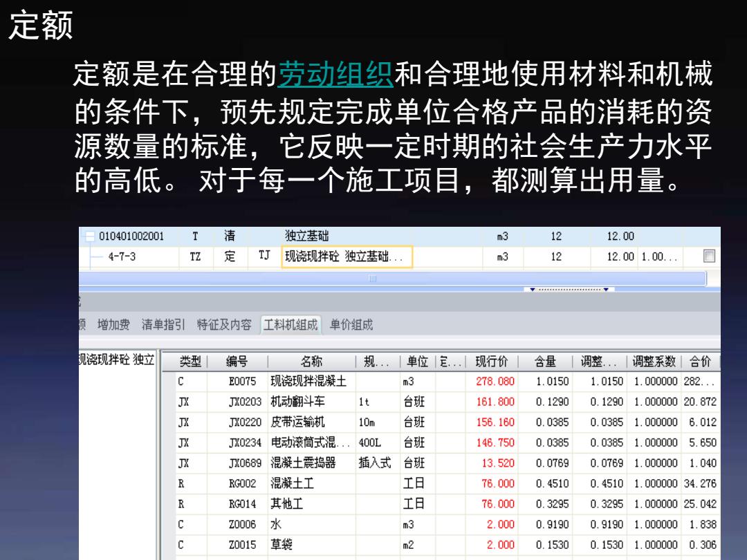Screen dimensions: 747x560
Task: Select the 现浇现拌混凝土 row name
Action: click(x=308, y=382)
